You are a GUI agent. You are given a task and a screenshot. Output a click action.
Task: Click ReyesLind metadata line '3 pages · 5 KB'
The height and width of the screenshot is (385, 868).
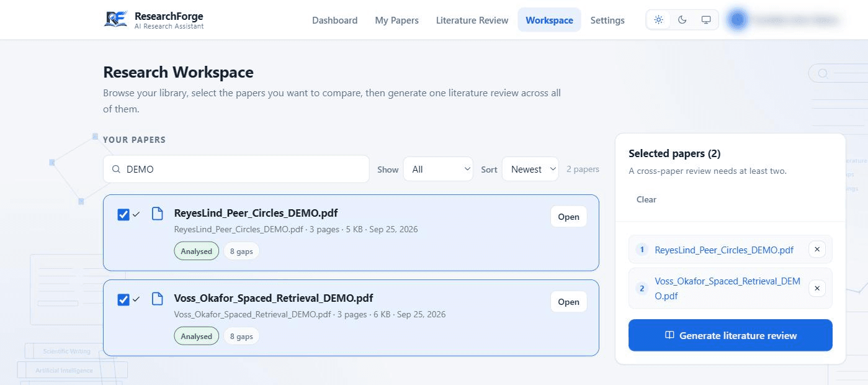tap(335, 229)
